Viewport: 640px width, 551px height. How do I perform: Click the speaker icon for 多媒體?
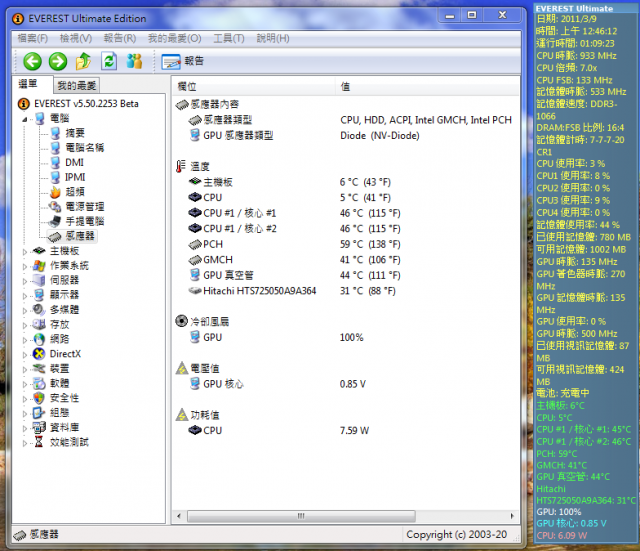[39, 310]
